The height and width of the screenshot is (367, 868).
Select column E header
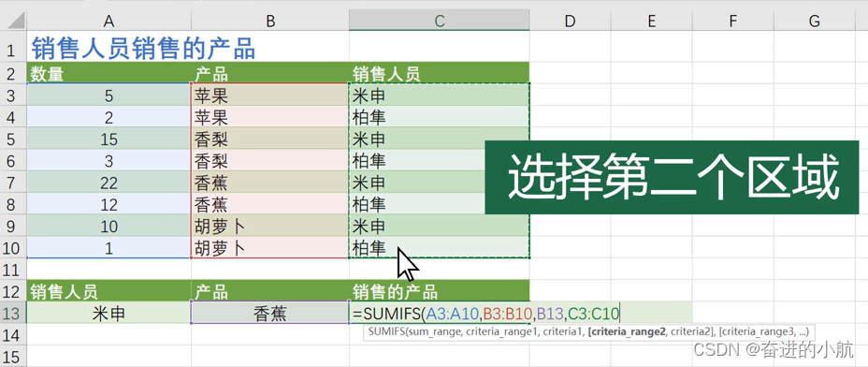point(652,21)
